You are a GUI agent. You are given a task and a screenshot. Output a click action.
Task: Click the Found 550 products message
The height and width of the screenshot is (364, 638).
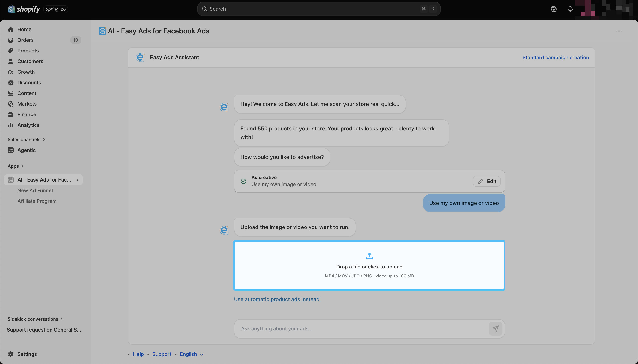(341, 133)
